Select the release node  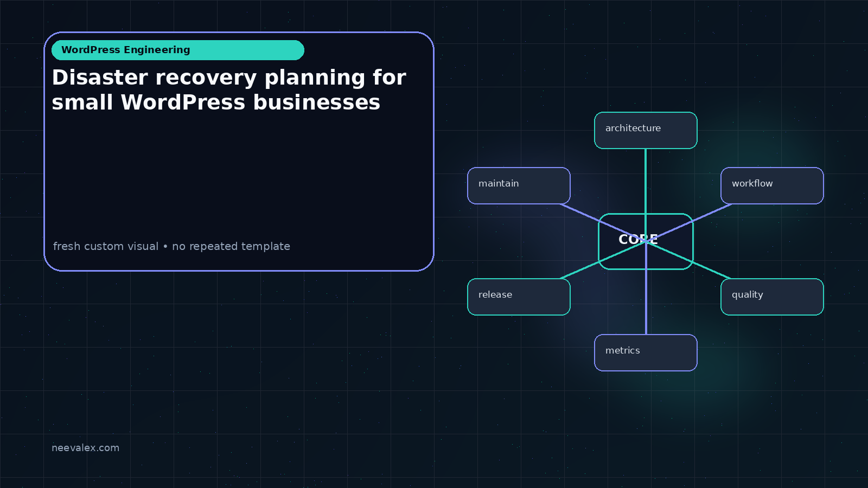click(x=519, y=297)
